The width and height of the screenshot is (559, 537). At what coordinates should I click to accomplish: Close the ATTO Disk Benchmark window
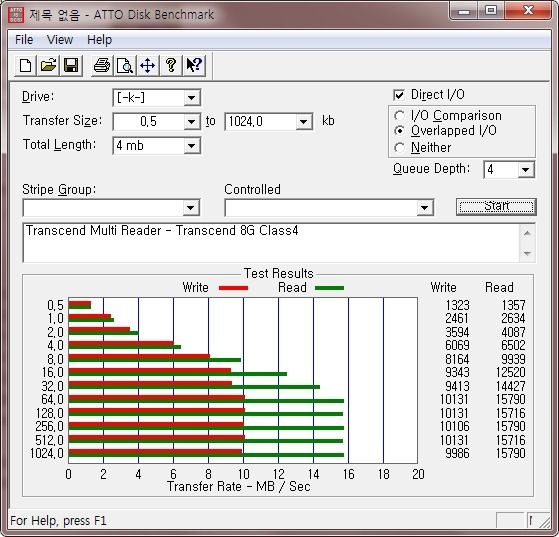pos(528,11)
